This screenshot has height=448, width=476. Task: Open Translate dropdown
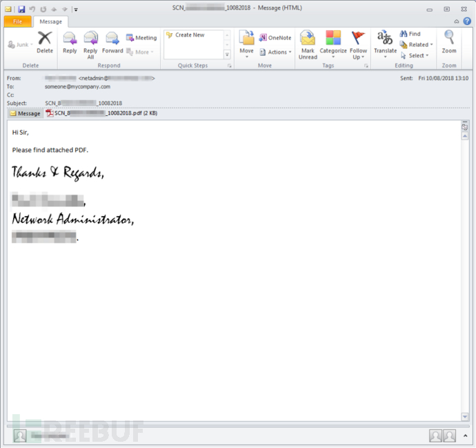tap(385, 44)
